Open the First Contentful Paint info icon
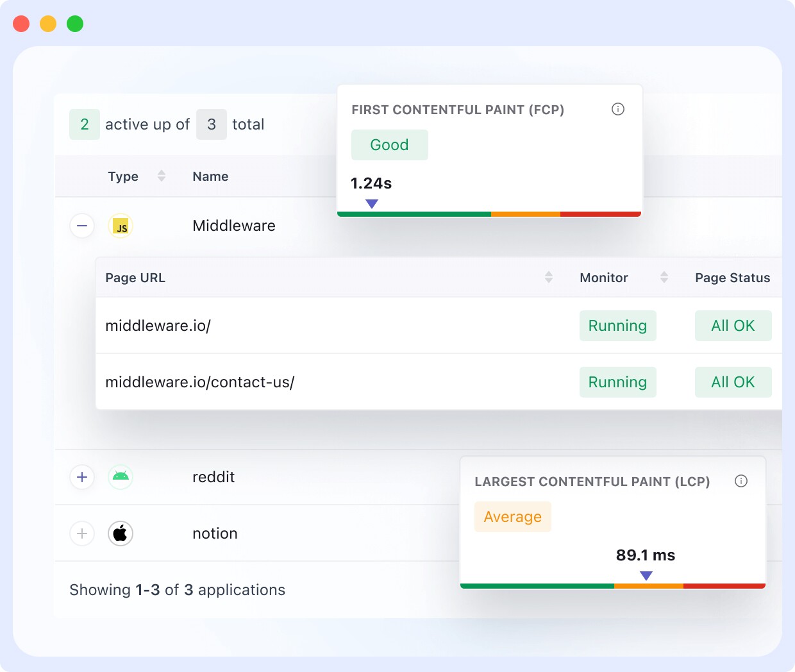795x672 pixels. 617,109
